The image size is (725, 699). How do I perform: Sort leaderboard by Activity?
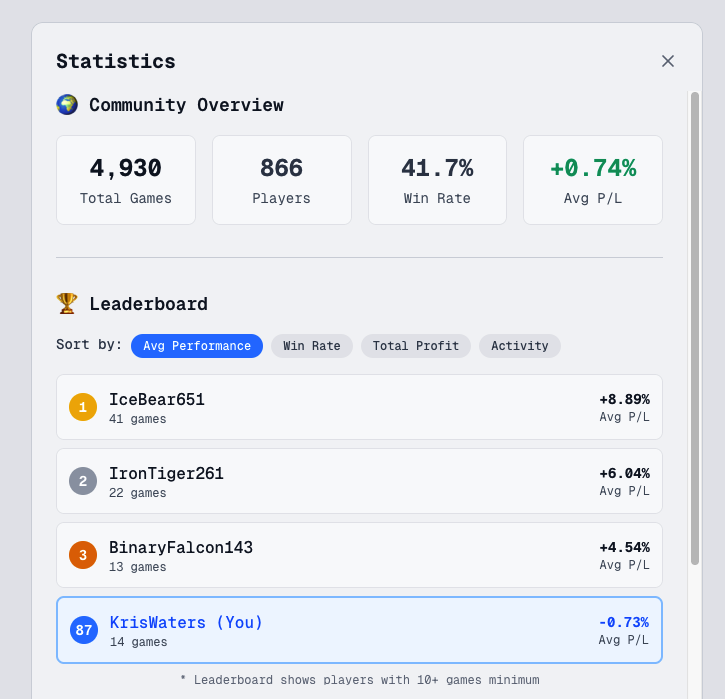pos(520,346)
